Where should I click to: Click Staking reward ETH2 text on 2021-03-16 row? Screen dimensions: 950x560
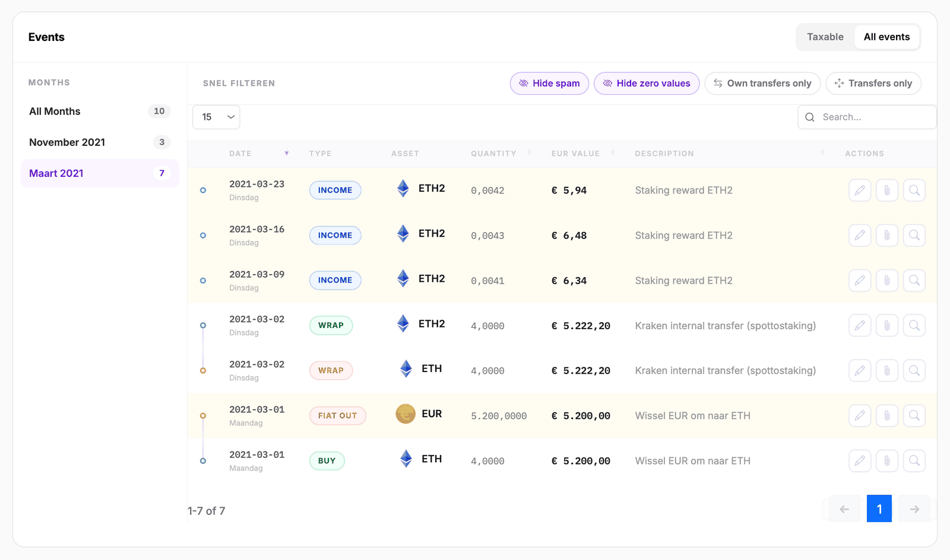[683, 236]
